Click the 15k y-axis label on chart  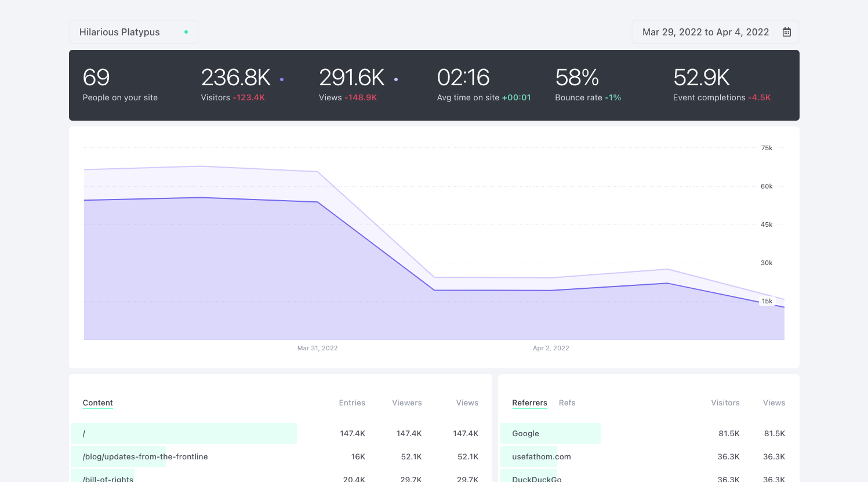[767, 301]
